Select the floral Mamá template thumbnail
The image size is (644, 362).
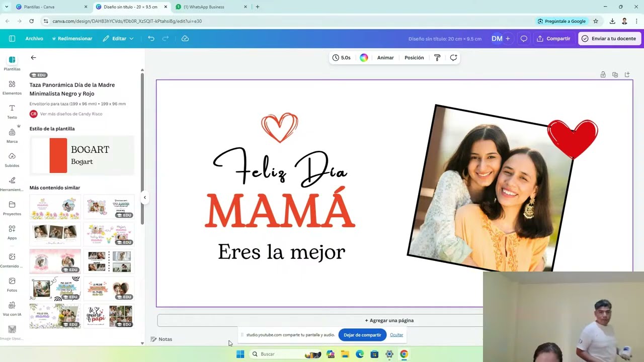[55, 208]
